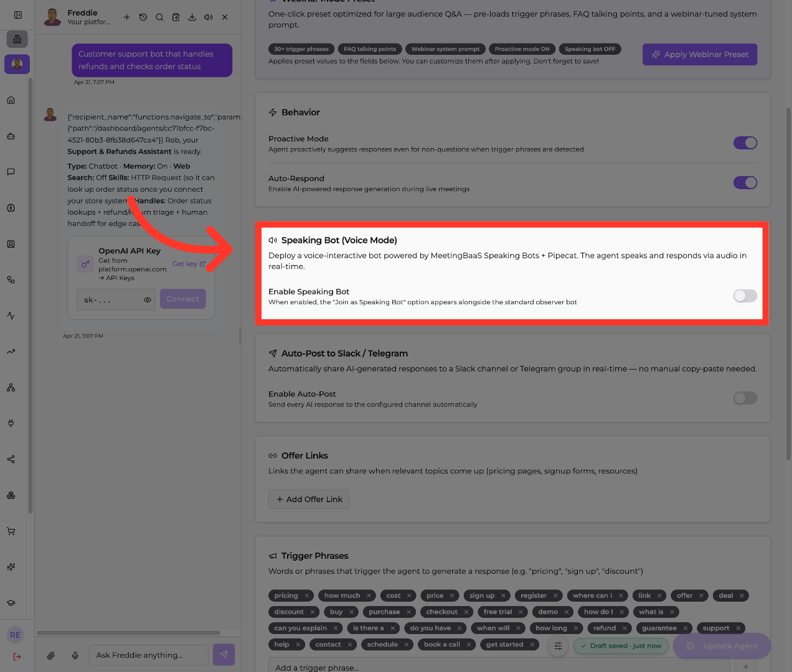Click the Add Offer Link button
Image resolution: width=792 pixels, height=672 pixels.
[309, 499]
